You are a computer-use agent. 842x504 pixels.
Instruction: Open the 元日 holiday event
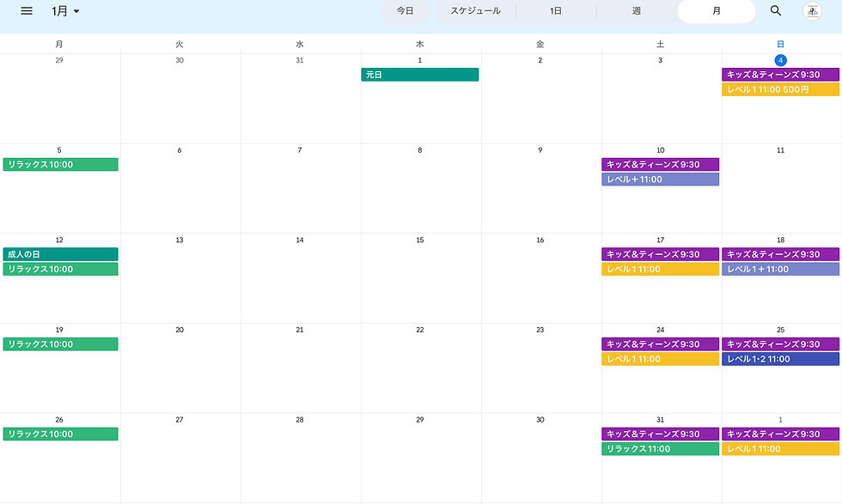click(x=420, y=75)
